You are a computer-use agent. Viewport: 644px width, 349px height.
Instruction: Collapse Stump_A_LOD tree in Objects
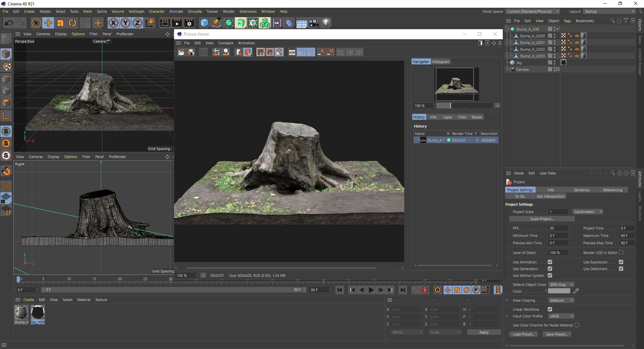(507, 29)
